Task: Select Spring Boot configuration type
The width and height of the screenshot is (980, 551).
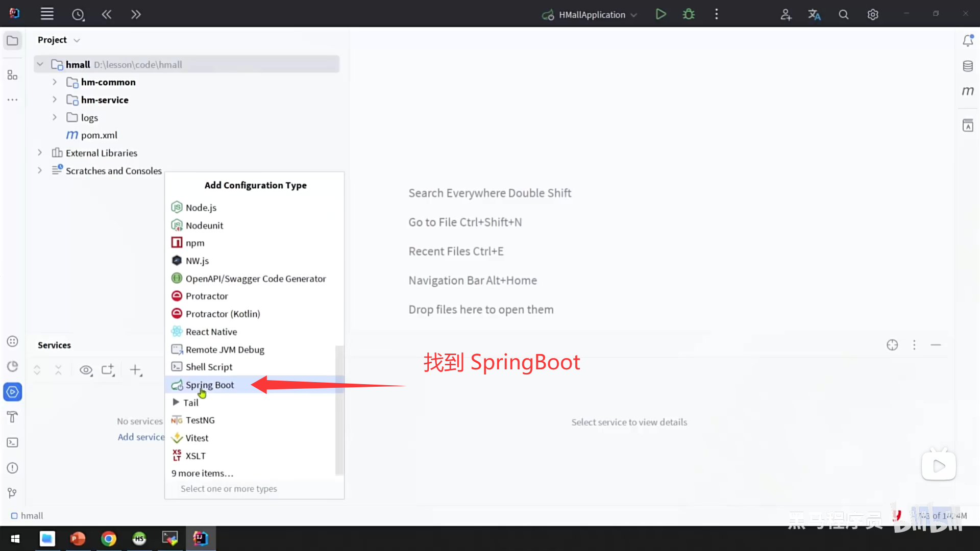Action: (210, 385)
